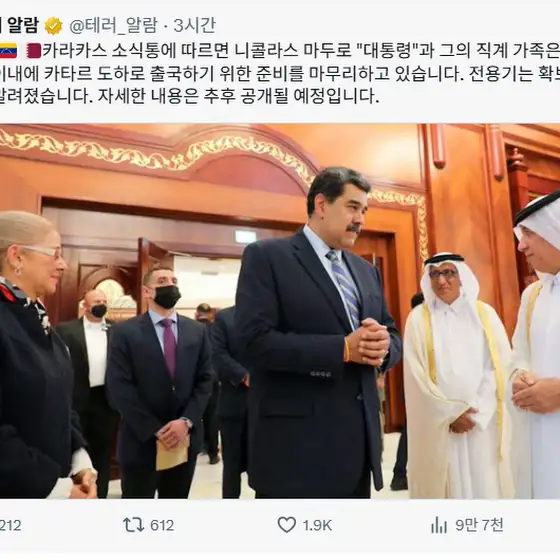
Task: Click the man with the blue striped tie in the photo
Action: pos(318,332)
